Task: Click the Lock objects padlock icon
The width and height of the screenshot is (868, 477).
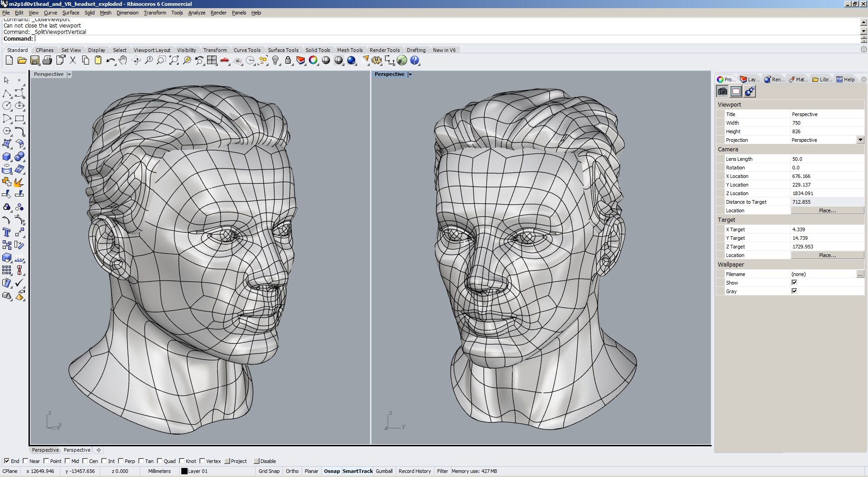Action: (x=288, y=61)
